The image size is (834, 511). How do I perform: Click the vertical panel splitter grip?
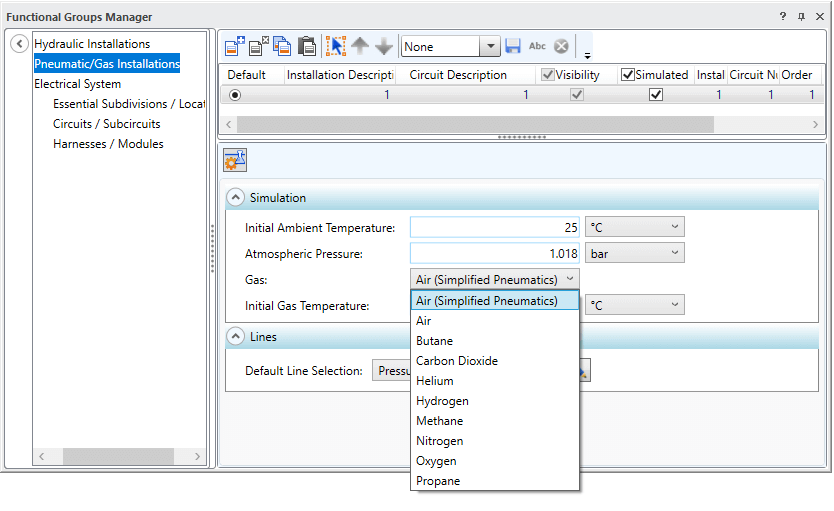[212, 248]
